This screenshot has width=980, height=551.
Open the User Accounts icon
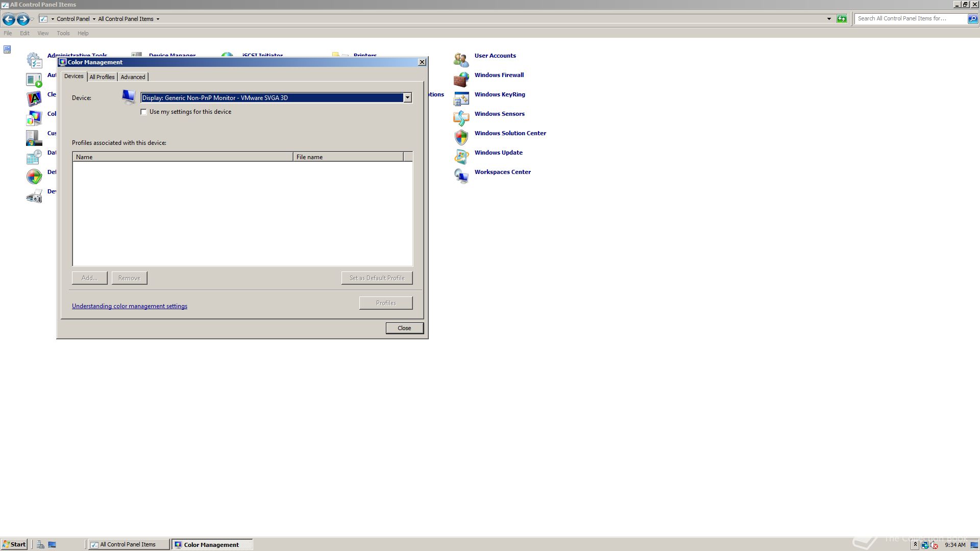[461, 60]
